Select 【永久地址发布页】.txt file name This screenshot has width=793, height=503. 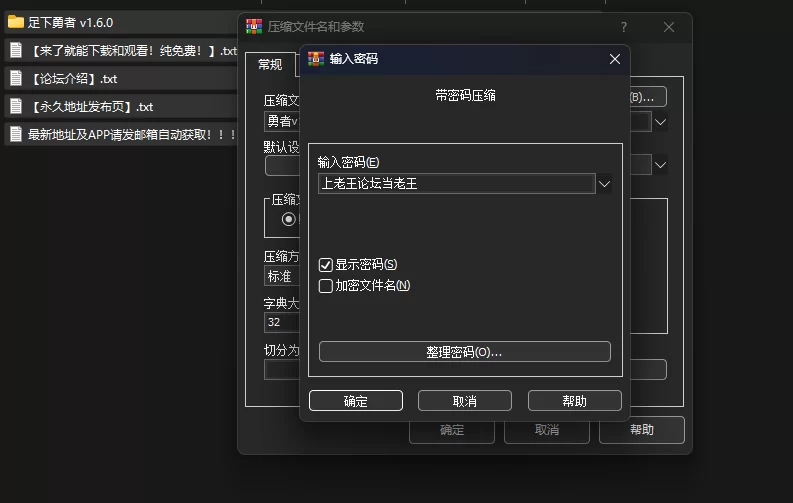click(x=91, y=107)
